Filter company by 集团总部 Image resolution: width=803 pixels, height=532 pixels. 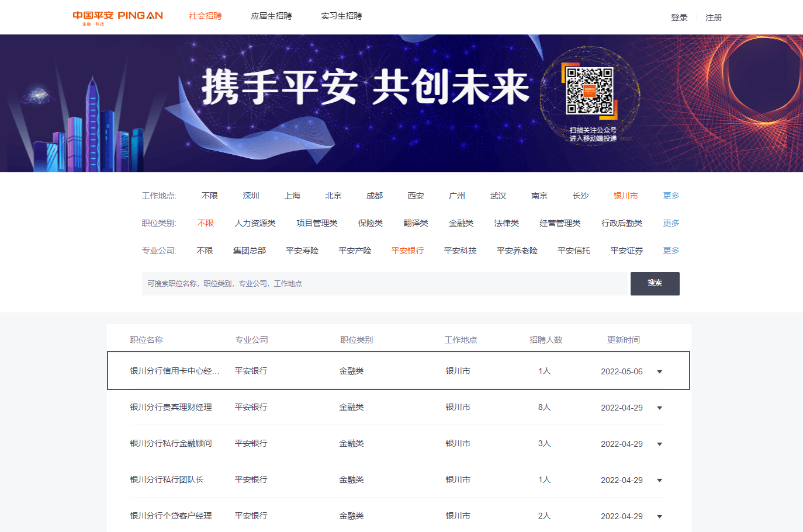[x=250, y=251]
